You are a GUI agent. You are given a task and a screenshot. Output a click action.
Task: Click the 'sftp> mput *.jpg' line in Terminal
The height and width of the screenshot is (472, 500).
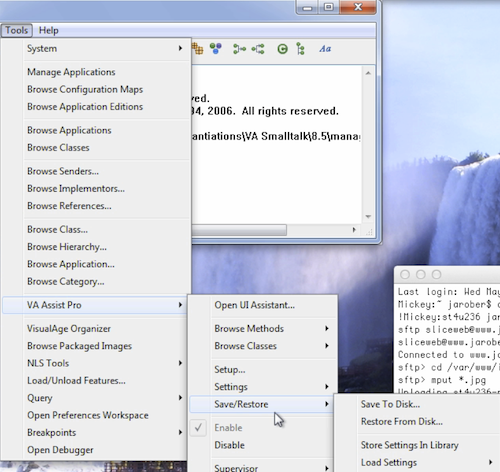pyautogui.click(x=442, y=380)
